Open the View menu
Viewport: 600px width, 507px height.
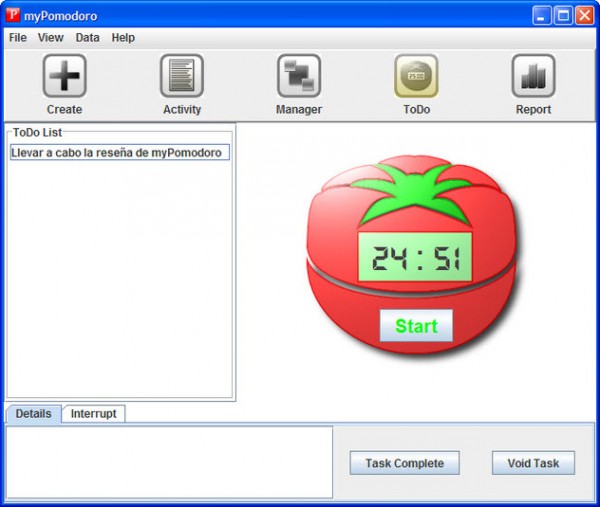click(x=51, y=37)
